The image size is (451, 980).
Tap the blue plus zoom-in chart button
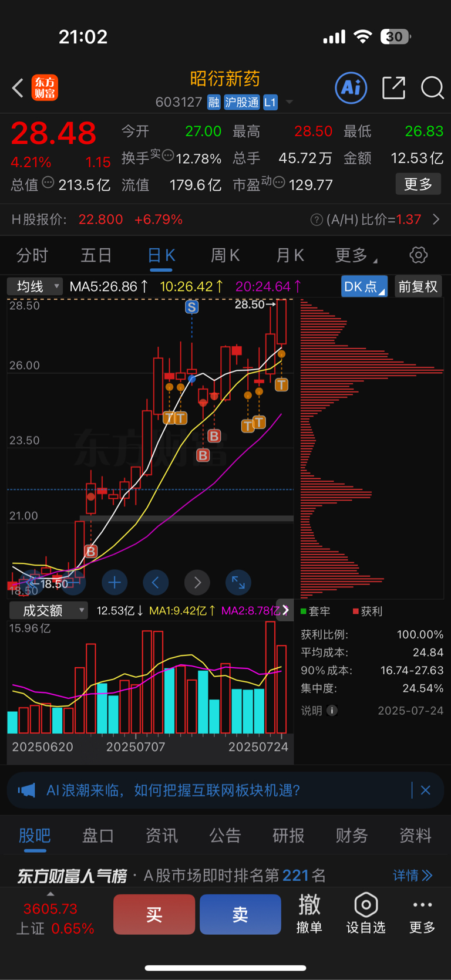tap(115, 582)
